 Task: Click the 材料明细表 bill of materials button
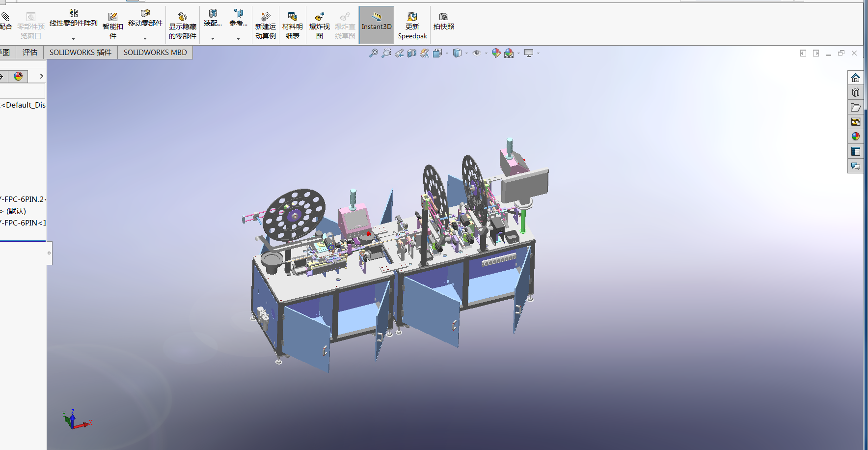(293, 25)
